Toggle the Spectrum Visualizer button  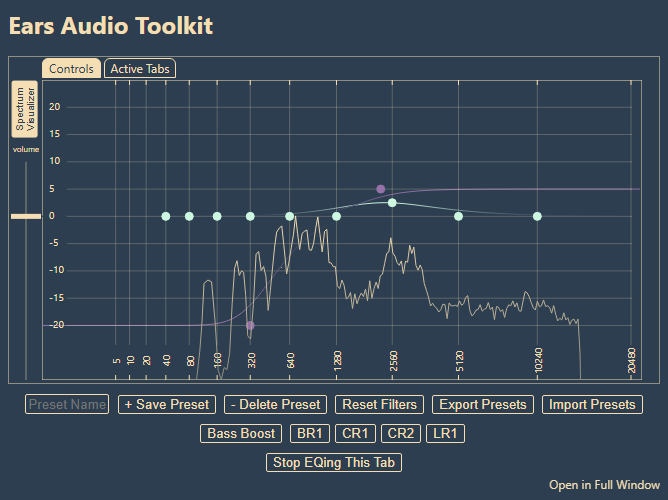click(24, 110)
